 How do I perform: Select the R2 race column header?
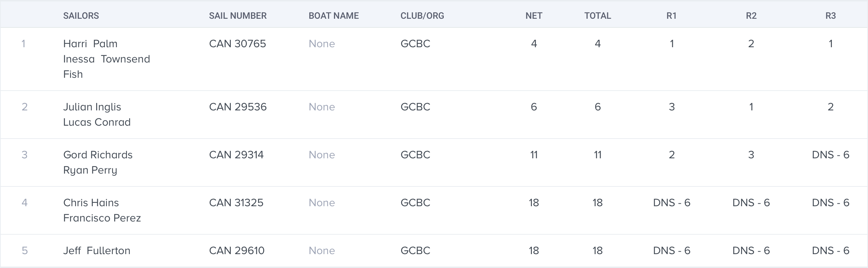pos(751,16)
